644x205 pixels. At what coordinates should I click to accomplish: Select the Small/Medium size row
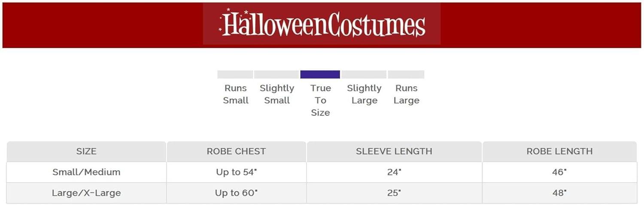tap(86, 172)
